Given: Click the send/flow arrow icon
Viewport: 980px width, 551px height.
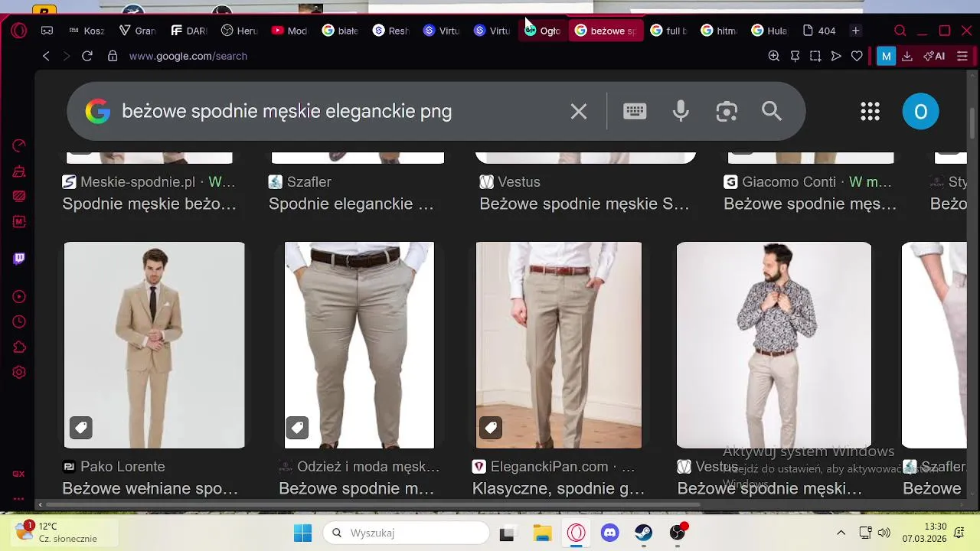Looking at the screenshot, I should pyautogui.click(x=836, y=56).
